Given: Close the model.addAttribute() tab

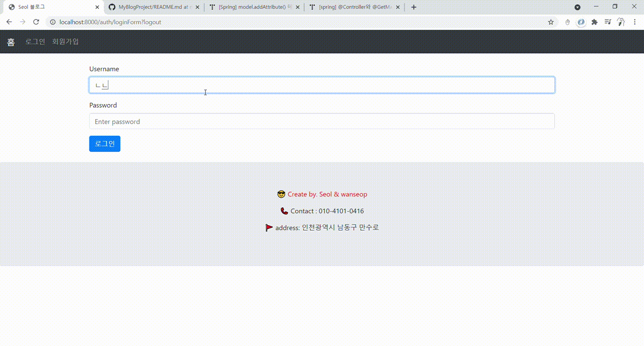Looking at the screenshot, I should point(298,7).
